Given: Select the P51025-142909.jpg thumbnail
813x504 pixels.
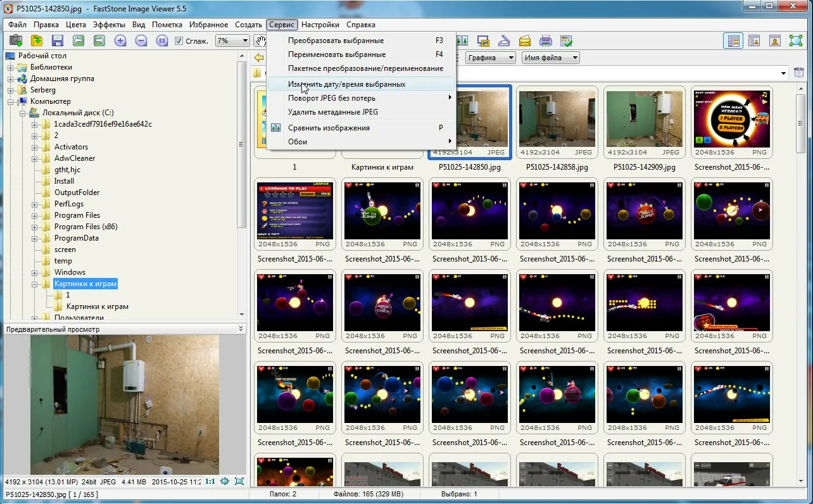Looking at the screenshot, I should 644,130.
